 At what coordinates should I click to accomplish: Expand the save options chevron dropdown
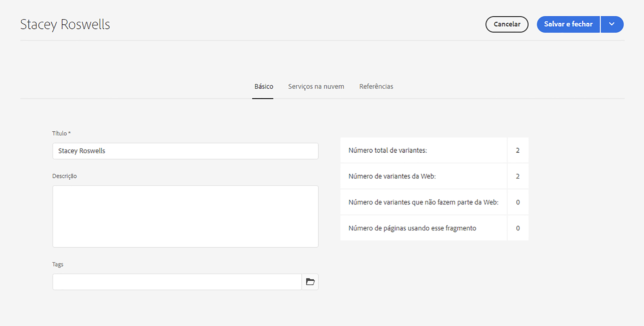point(612,24)
